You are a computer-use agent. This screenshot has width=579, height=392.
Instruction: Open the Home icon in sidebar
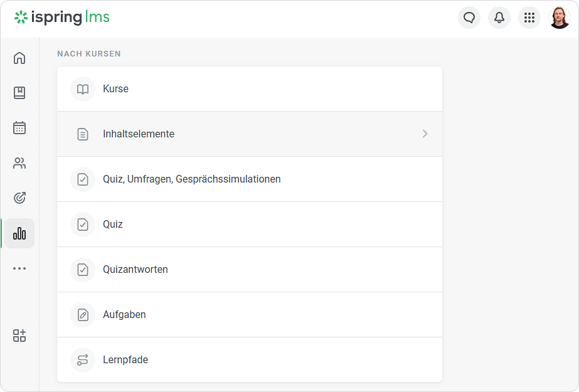coord(19,58)
